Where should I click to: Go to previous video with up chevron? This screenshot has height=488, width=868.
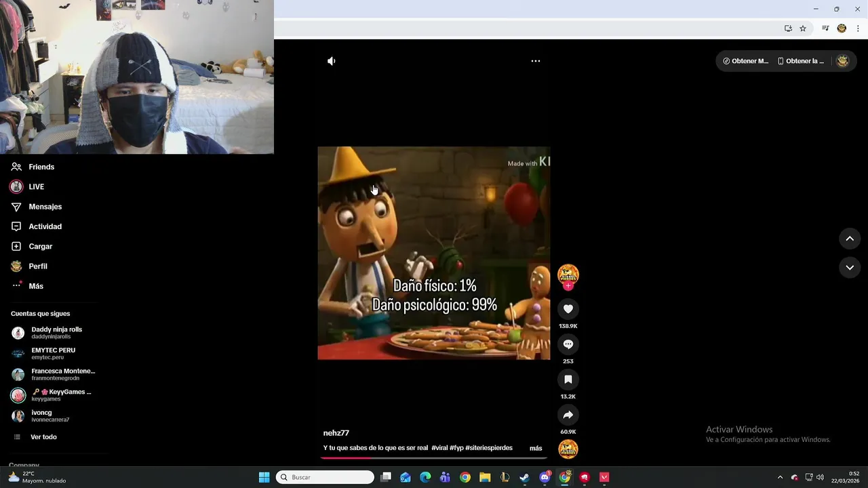(x=850, y=239)
